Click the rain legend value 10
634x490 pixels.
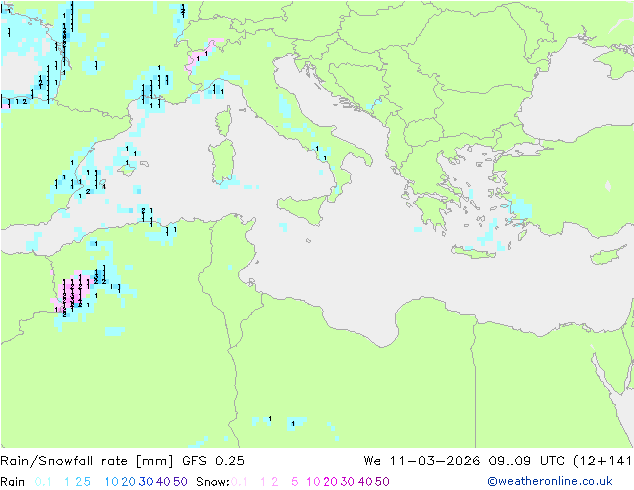point(112,482)
